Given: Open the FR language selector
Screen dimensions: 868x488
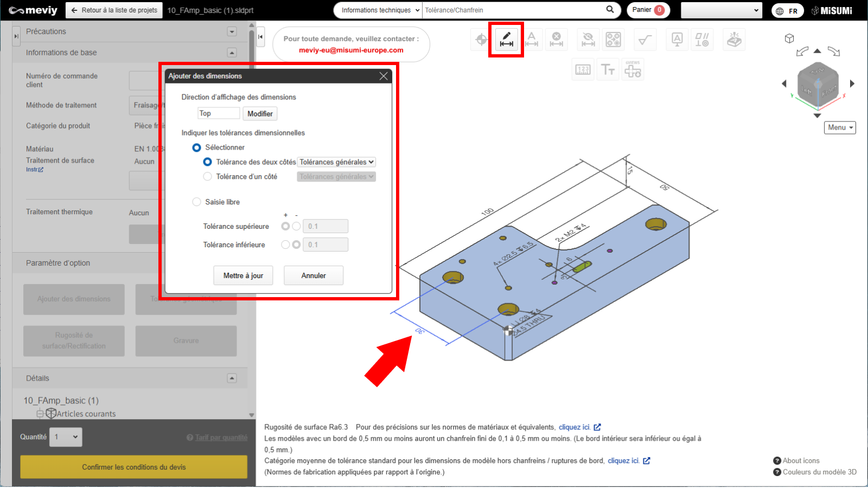Looking at the screenshot, I should click(x=787, y=11).
